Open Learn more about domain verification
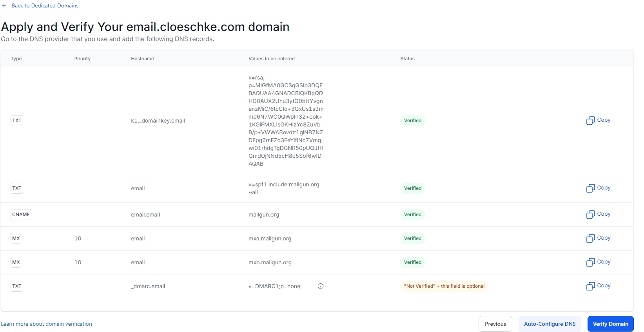The height and width of the screenshot is (332, 644). point(47,324)
